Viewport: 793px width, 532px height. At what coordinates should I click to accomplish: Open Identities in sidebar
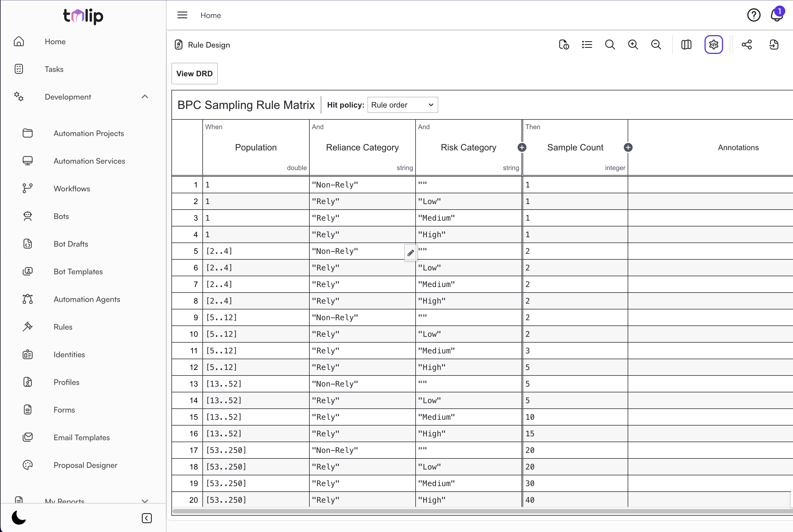69,354
